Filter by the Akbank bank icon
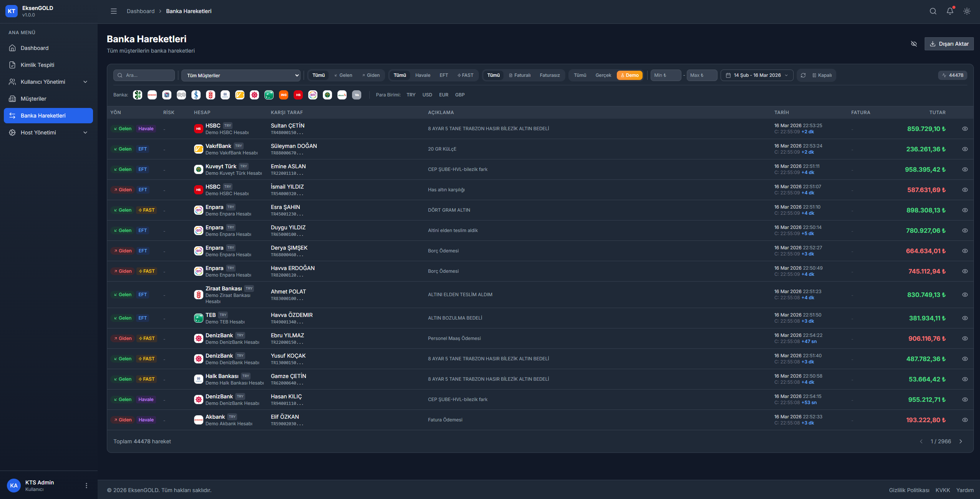 [152, 95]
